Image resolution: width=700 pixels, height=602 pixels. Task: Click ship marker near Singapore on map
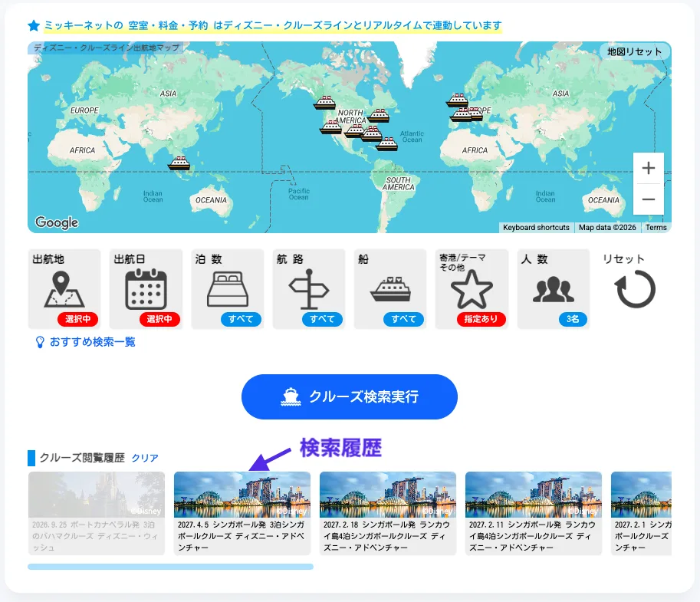coord(179,163)
